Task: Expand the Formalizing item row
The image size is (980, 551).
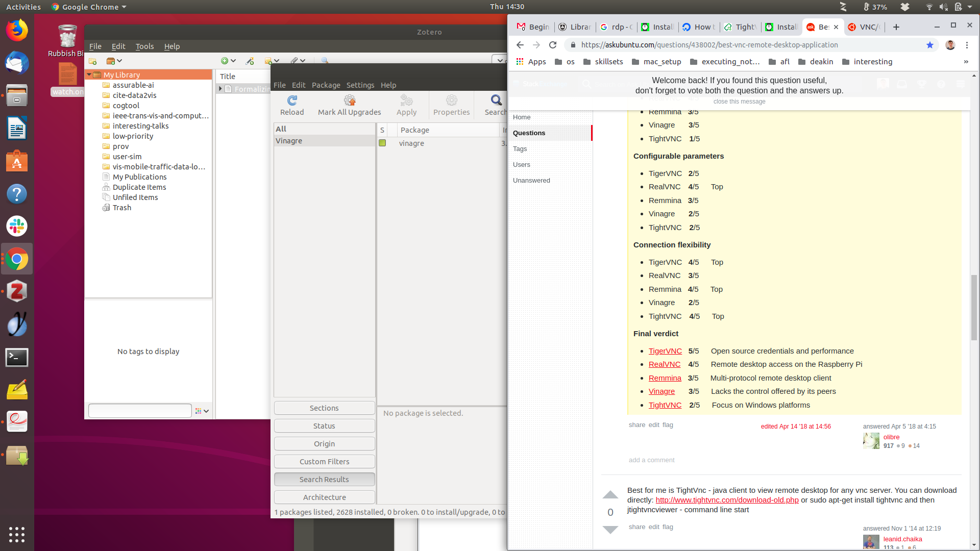Action: click(x=220, y=89)
